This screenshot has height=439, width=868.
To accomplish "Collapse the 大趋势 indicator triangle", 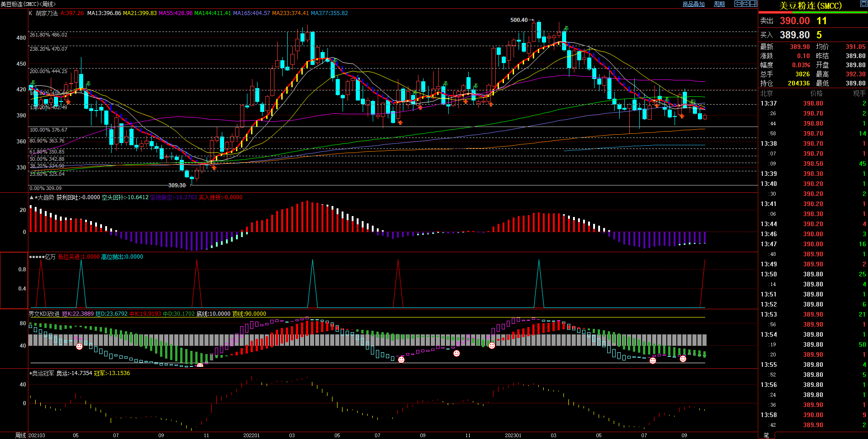I will tap(31, 197).
